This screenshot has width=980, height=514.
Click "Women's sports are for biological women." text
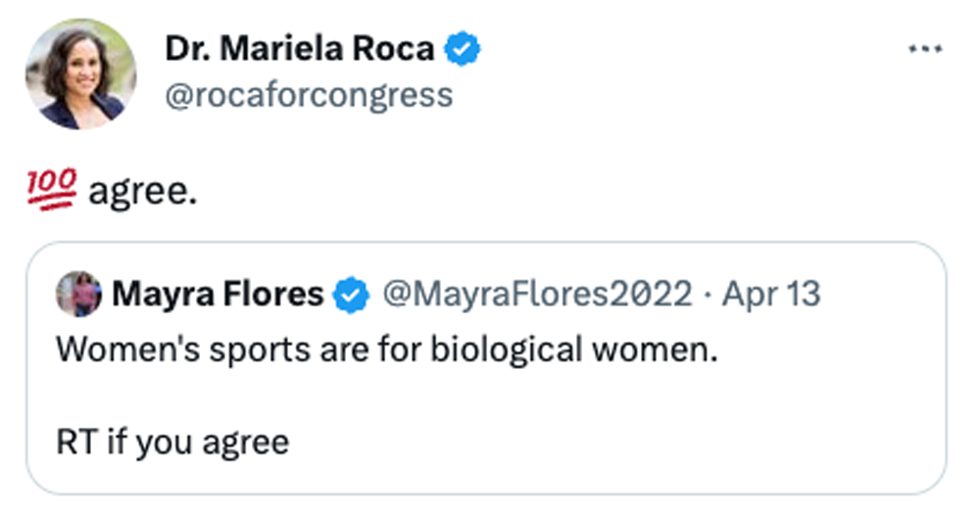tap(387, 350)
